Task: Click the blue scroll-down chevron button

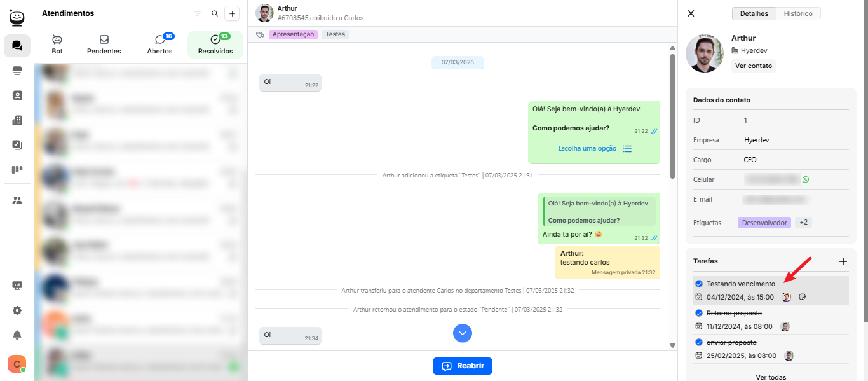Action: pyautogui.click(x=463, y=333)
